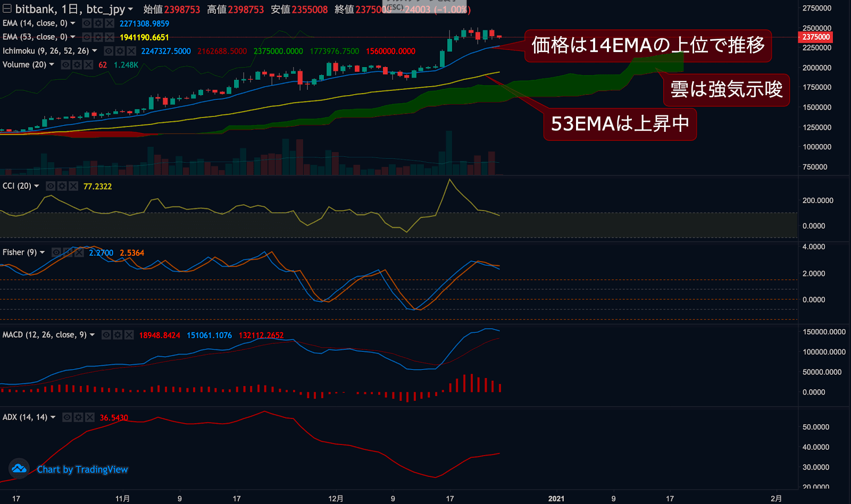The image size is (851, 504).
Task: Remove the CCI (20) indicator
Action: (73, 186)
